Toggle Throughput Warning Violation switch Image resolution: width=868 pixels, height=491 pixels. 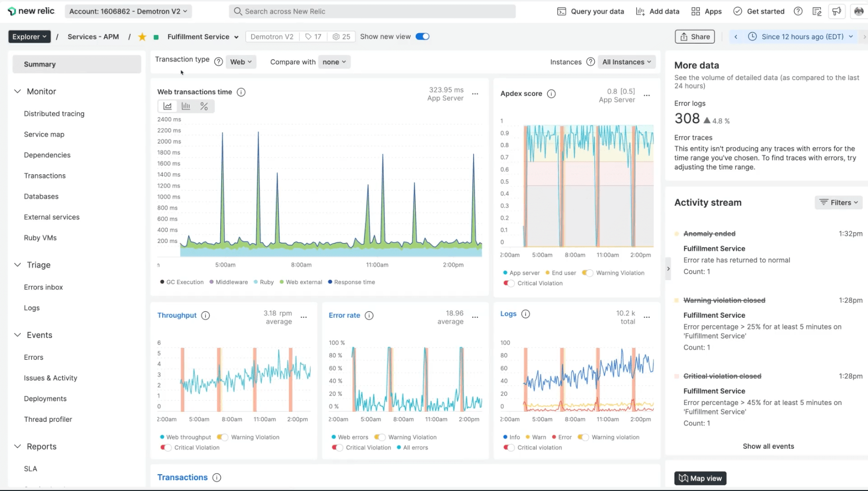click(222, 437)
